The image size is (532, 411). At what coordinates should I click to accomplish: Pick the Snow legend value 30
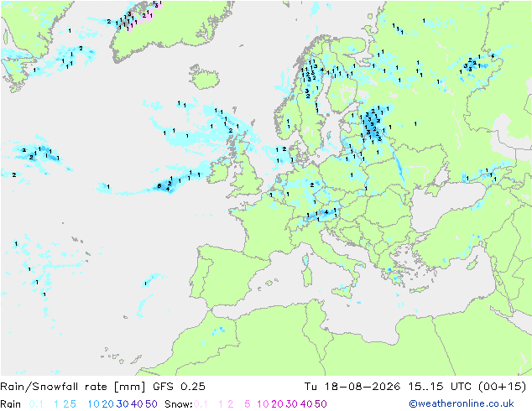click(x=292, y=404)
